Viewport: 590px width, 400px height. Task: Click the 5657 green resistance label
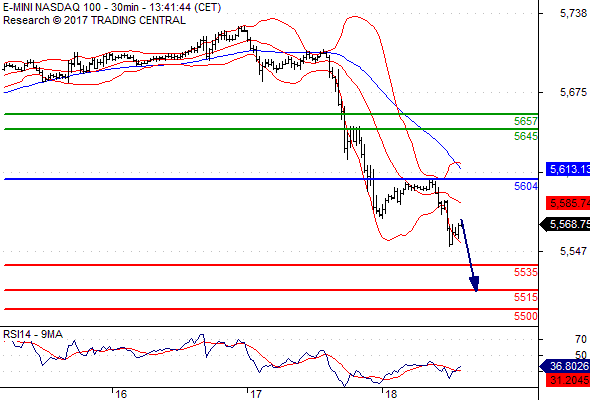point(526,121)
